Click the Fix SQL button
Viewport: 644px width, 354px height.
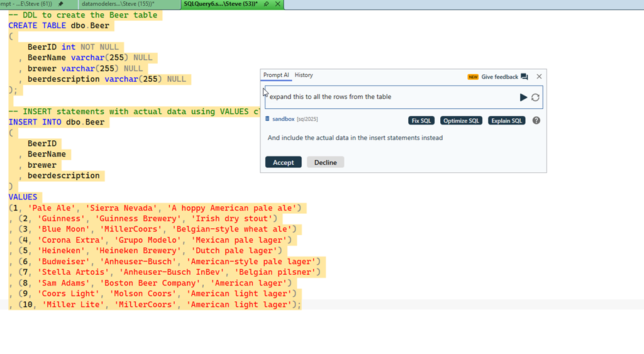[x=421, y=121]
